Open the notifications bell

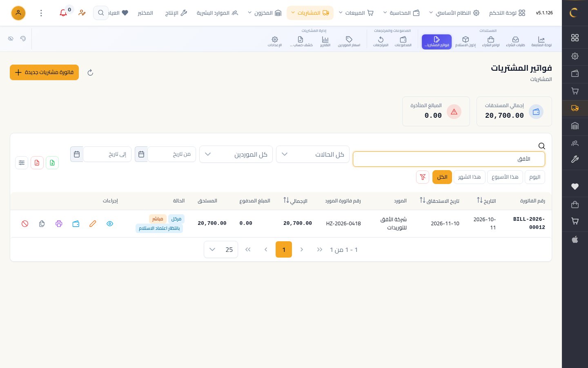[x=63, y=13]
